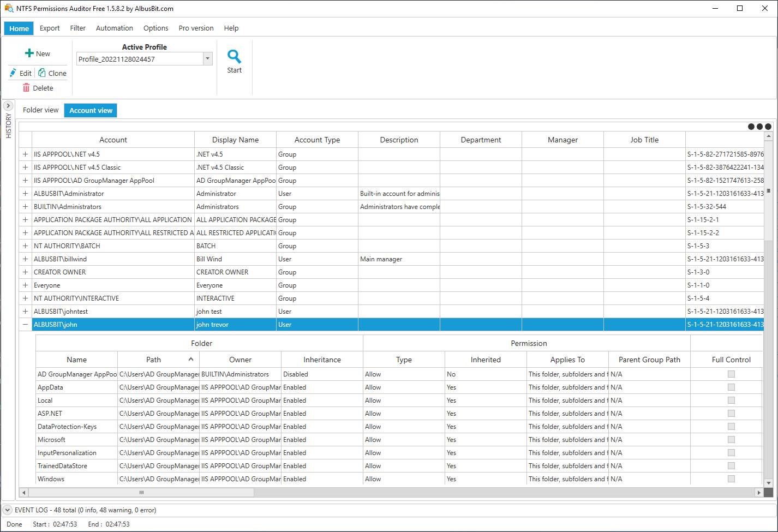Expand the EVENT LOG panel chevron

point(7,510)
